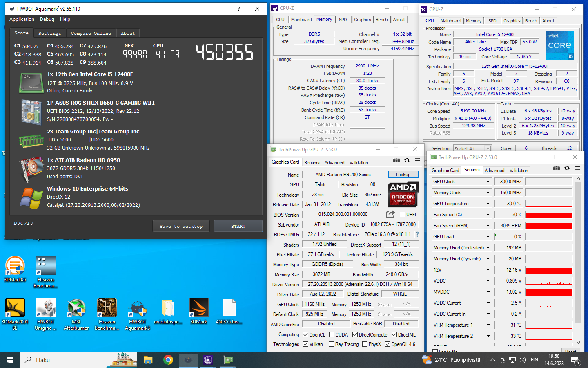The image size is (588, 368).
Task: Click the BIOS export share icon in GPU-Z
Action: 391,214
